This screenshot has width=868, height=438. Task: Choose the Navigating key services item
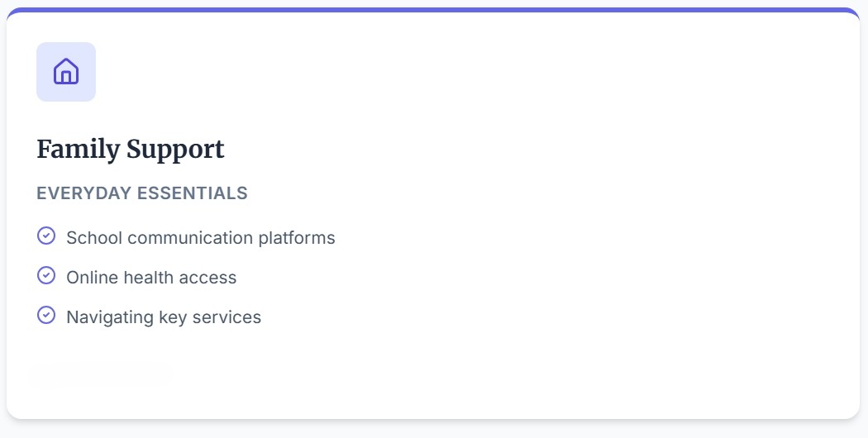click(164, 317)
